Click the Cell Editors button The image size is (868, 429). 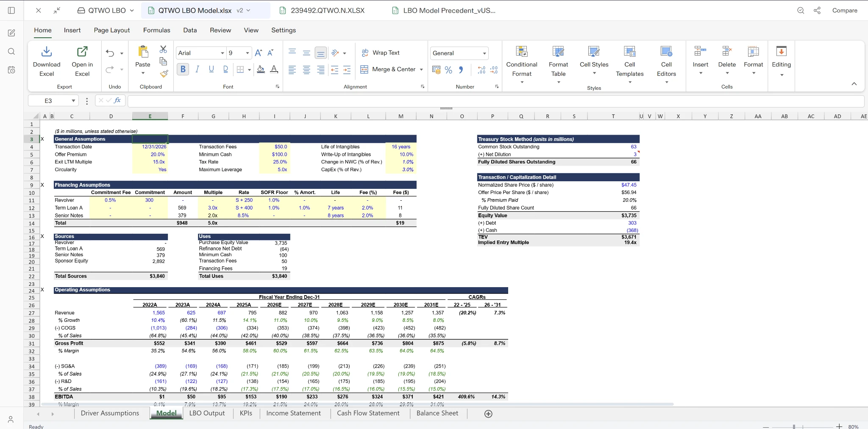pos(666,64)
